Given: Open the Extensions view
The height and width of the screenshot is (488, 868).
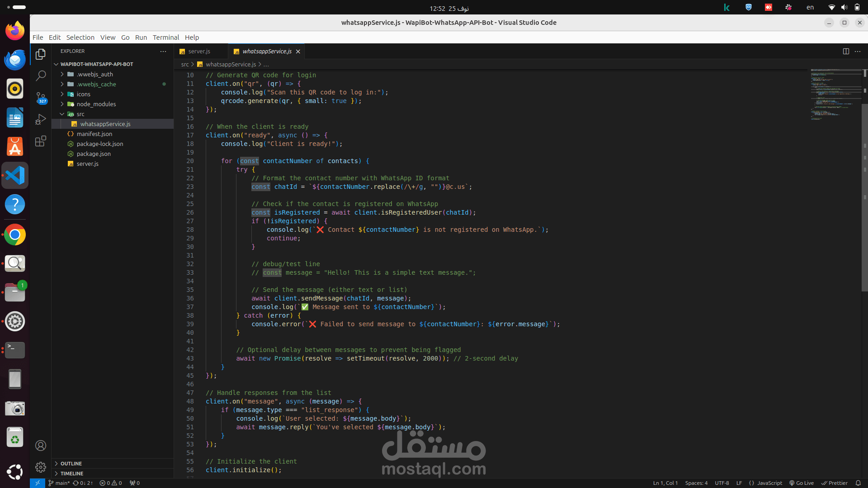Looking at the screenshot, I should click(41, 141).
